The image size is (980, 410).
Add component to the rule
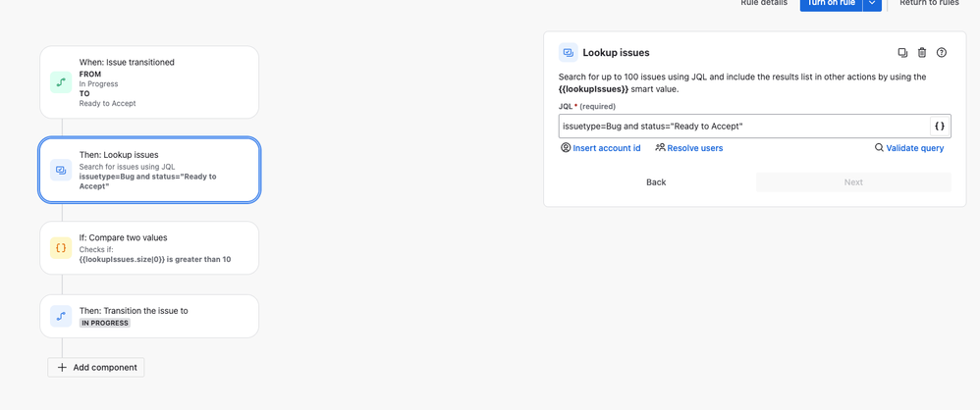(96, 368)
